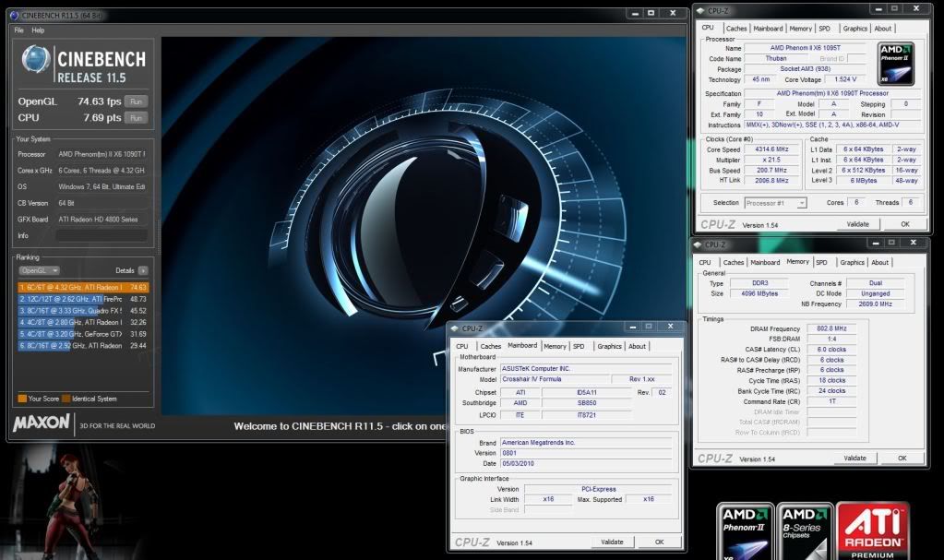The image size is (944, 560).
Task: Run the OpenGL benchmark in Cinebench
Action: (x=136, y=101)
